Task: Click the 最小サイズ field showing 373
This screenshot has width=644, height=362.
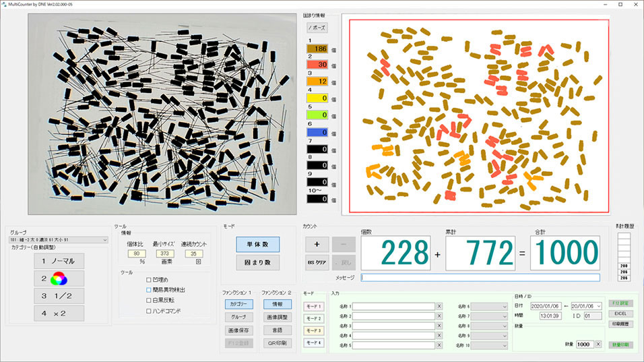Action: 164,253
